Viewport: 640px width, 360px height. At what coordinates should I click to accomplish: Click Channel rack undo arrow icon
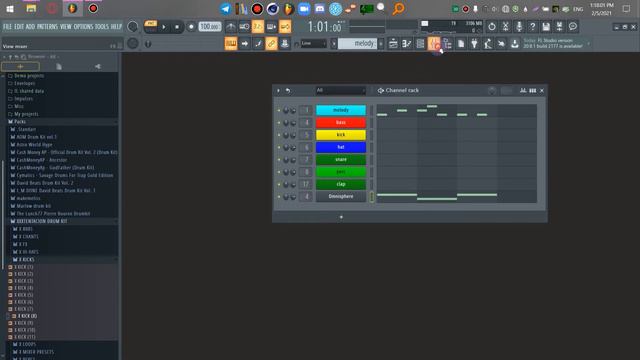click(288, 91)
